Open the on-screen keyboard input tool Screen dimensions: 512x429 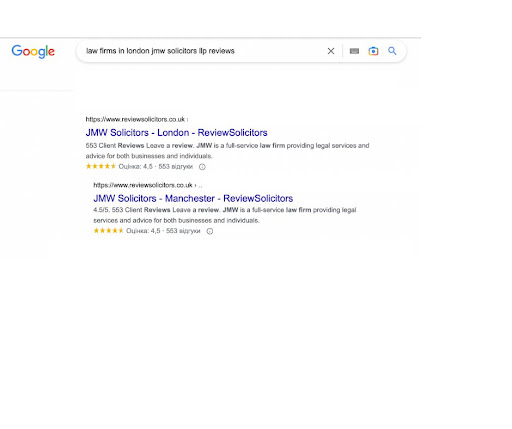[x=354, y=51]
